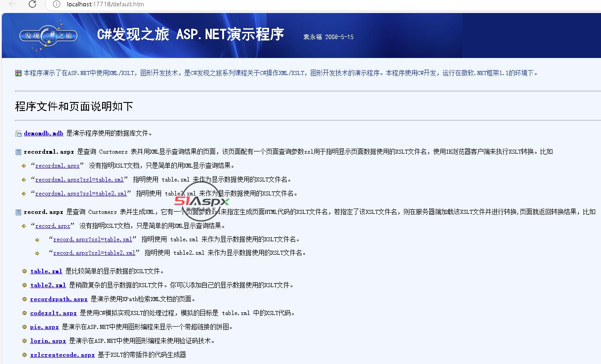The width and height of the screenshot is (601, 364).
Task: Click the banner title C#发现之旅 ASP.NET演示程序
Action: coord(191,35)
